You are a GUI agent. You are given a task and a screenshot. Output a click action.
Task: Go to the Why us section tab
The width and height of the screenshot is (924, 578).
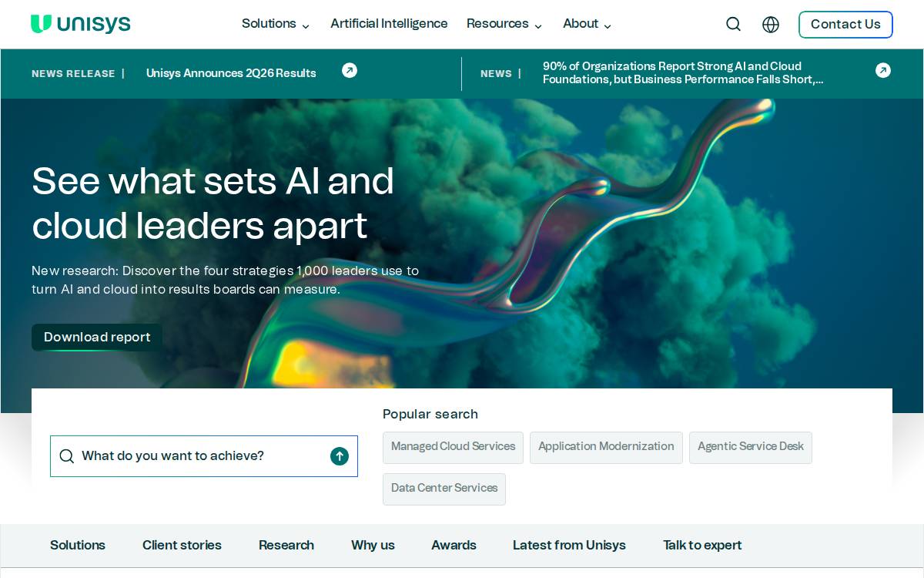point(373,546)
